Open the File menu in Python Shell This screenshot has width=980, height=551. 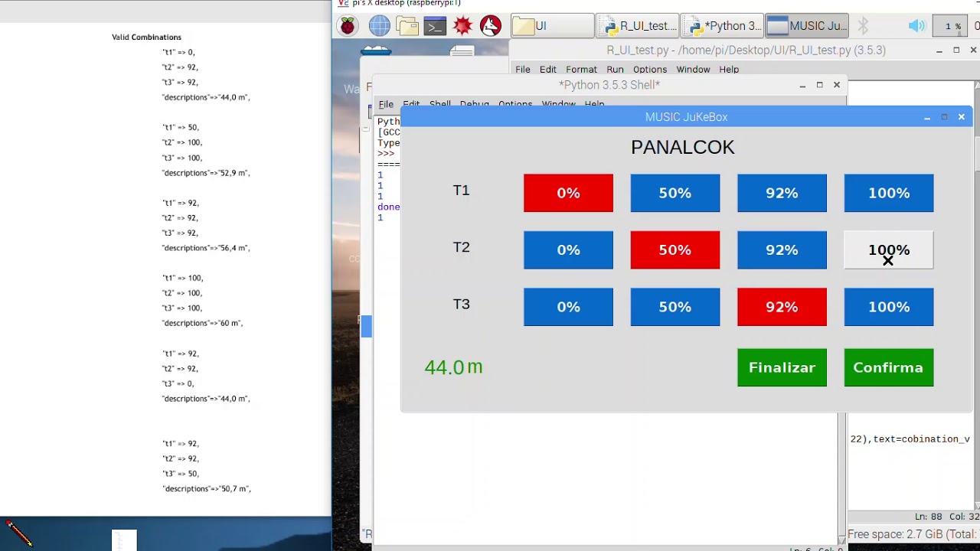pos(386,104)
